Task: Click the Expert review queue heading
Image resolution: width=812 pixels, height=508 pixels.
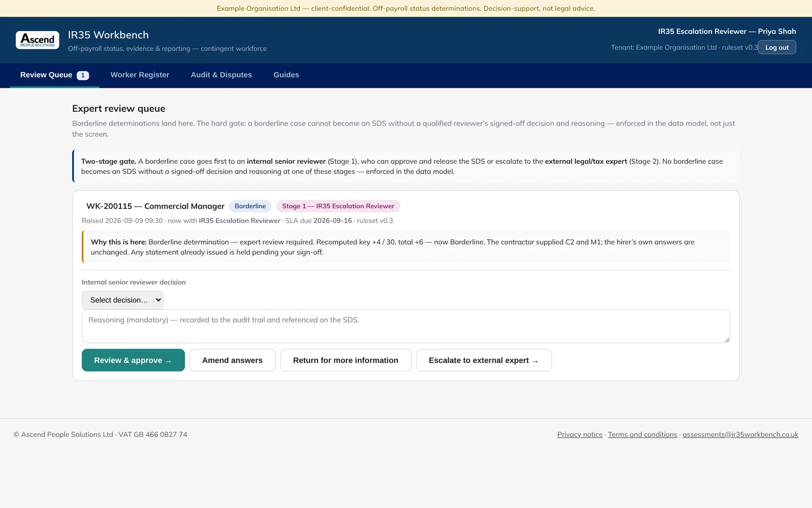Action: [119, 109]
